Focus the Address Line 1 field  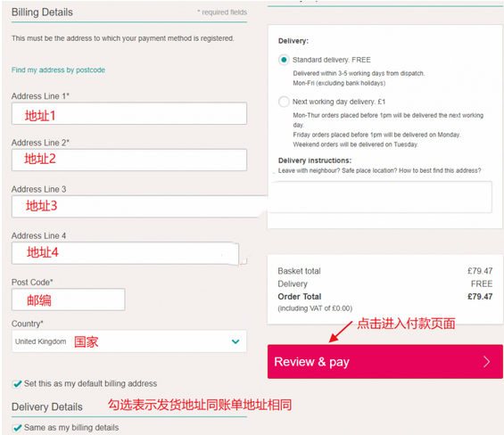pos(129,113)
